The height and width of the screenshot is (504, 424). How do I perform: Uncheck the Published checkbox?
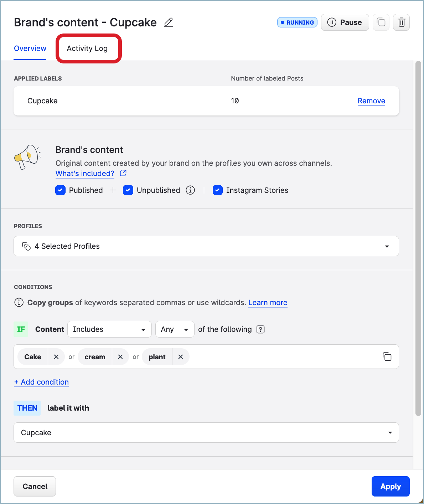[60, 190]
